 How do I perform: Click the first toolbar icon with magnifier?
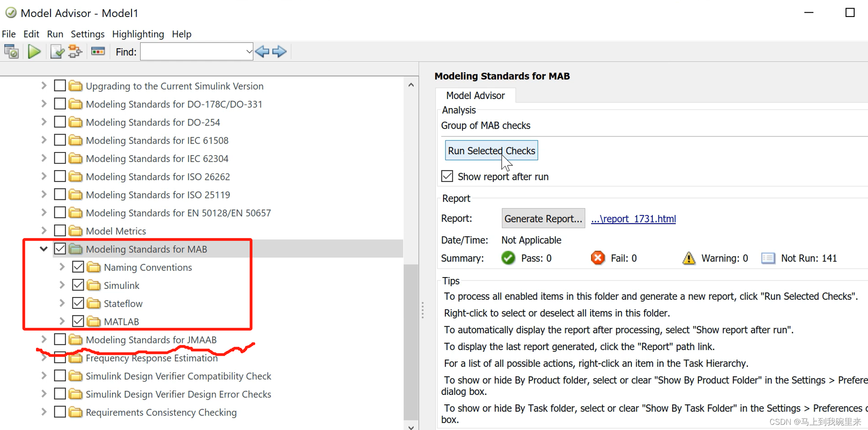[11, 52]
